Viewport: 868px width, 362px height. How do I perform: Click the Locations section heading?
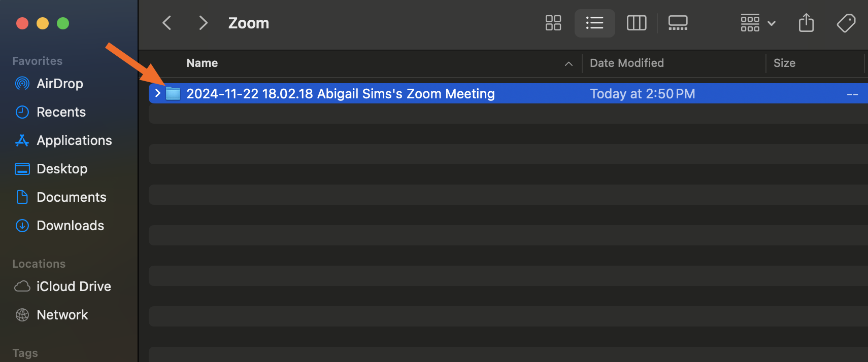[x=39, y=264]
